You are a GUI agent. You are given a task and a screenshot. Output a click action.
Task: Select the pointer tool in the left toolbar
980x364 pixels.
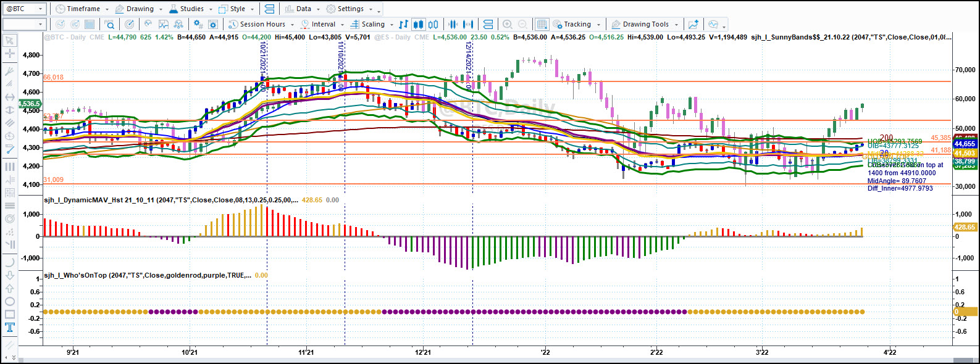point(10,41)
